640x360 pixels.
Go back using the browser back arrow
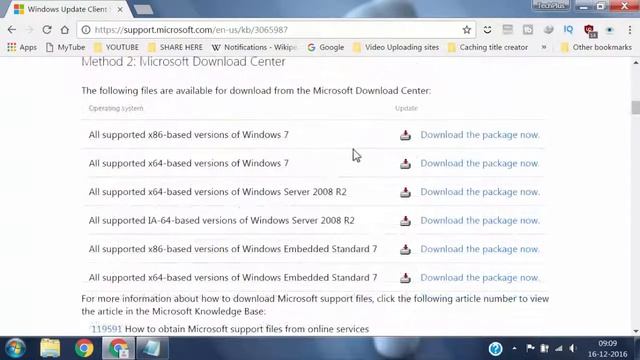coord(12,29)
